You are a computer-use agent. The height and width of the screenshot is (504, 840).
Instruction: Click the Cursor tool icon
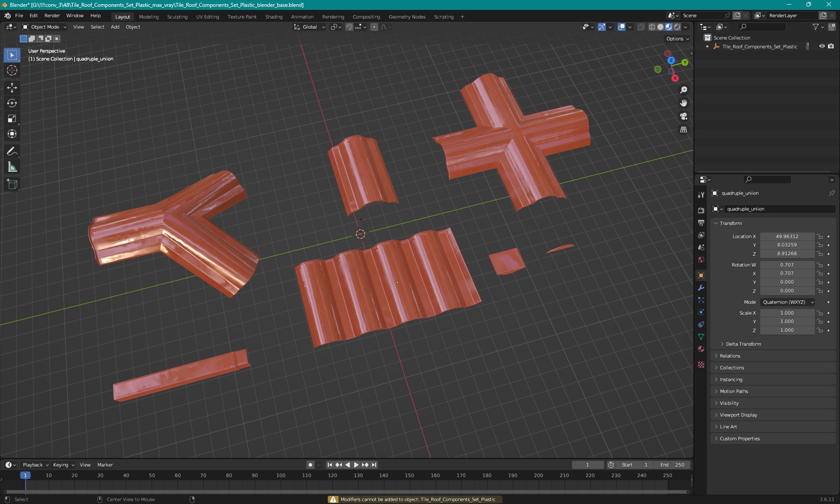click(x=12, y=70)
